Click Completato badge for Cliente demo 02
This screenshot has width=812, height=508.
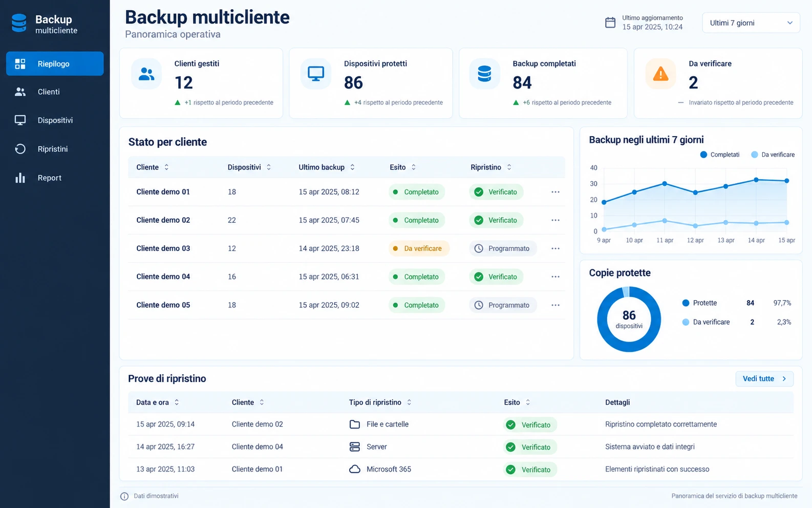pyautogui.click(x=417, y=220)
